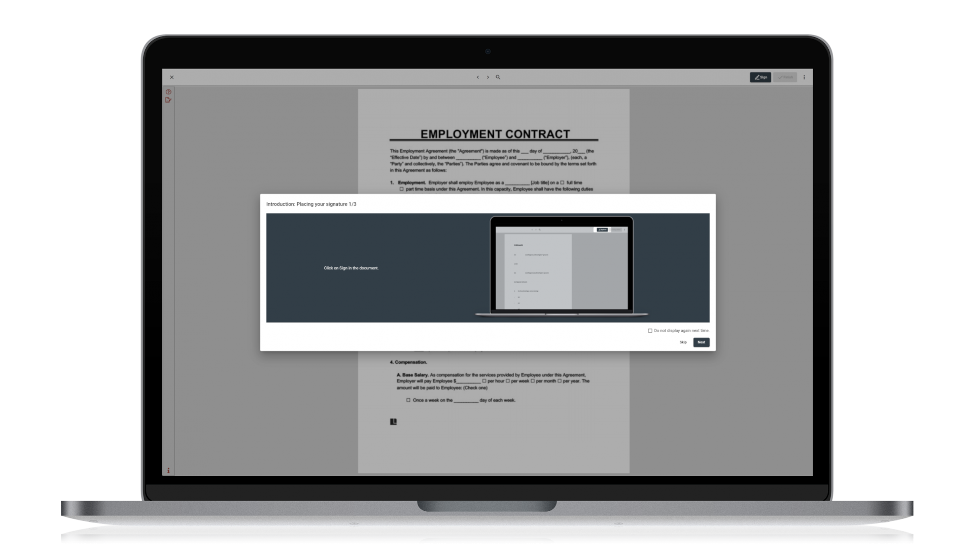Viewport: 974px width, 560px height.
Task: Close the document viewer with X
Action: [x=171, y=77]
